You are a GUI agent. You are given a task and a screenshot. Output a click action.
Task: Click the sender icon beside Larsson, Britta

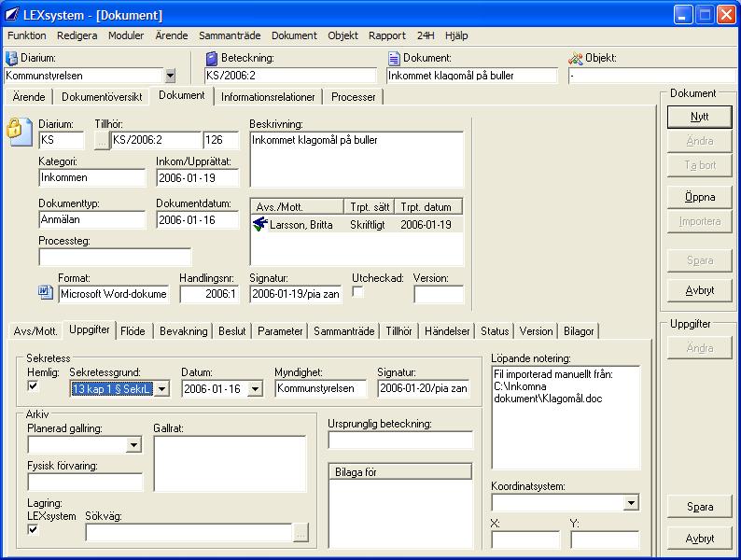(x=260, y=223)
